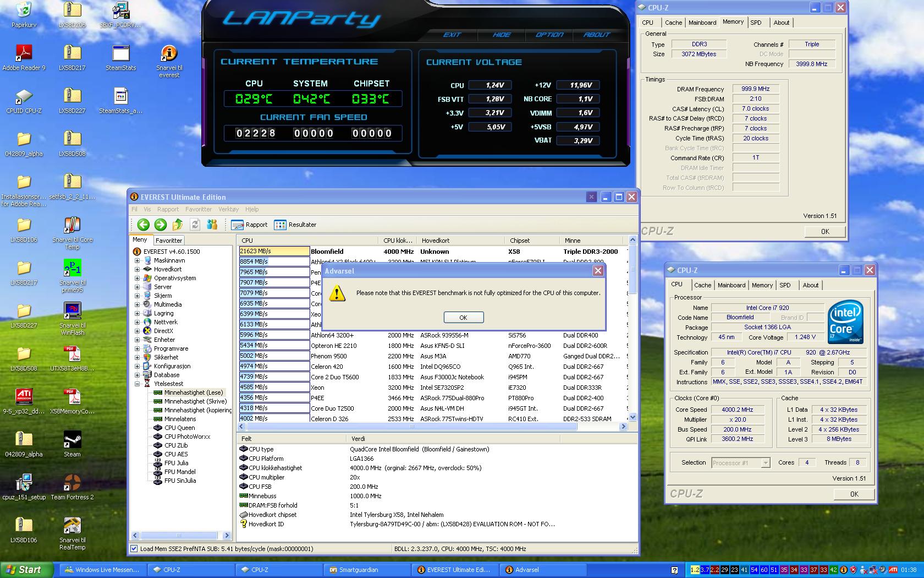The height and width of the screenshot is (578, 924).
Task: Select the 9-5_xp32_dd ATI installer icon
Action: 24,401
